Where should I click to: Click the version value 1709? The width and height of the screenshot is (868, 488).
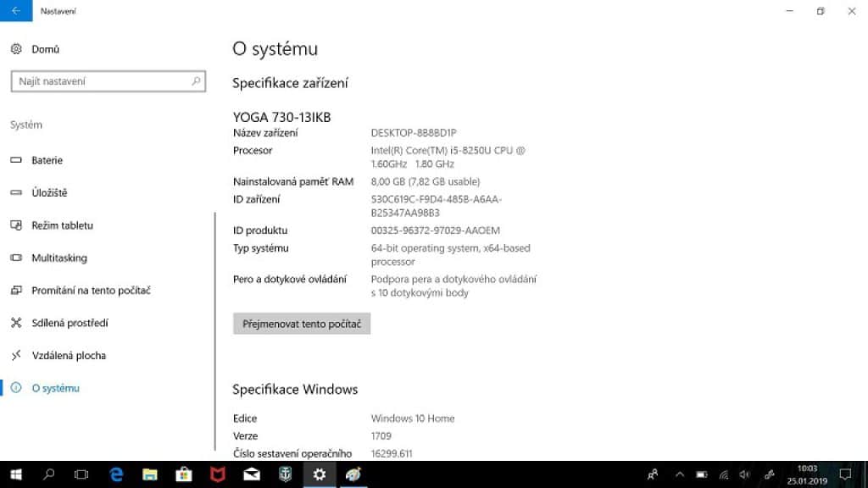(381, 436)
